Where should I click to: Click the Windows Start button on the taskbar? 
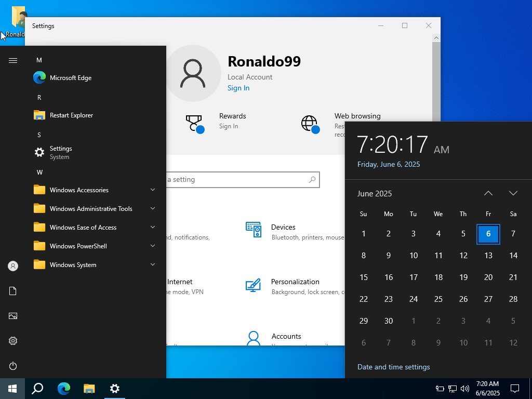[12, 389]
